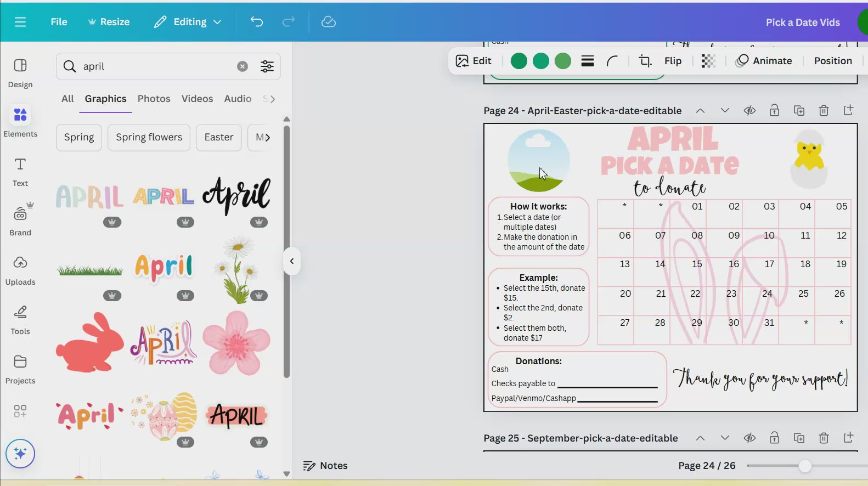This screenshot has width=868, height=486.
Task: Switch to the Photos tab
Action: (154, 99)
